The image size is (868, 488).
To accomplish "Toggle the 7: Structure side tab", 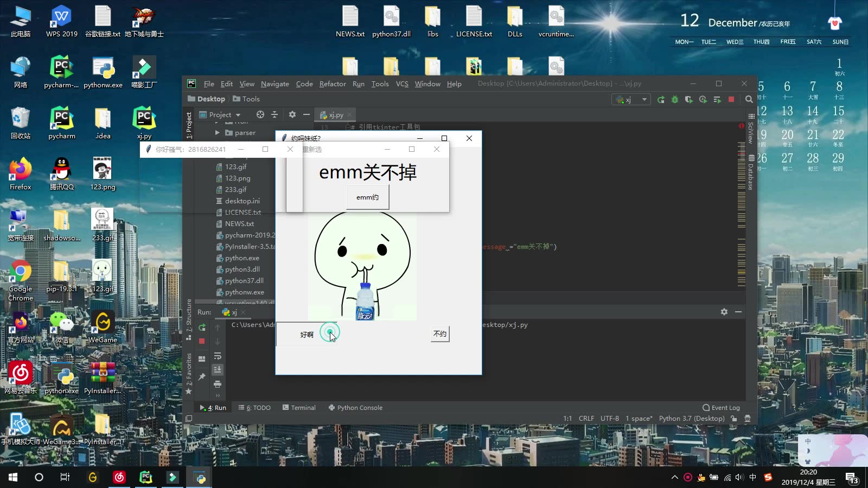I will [x=189, y=319].
